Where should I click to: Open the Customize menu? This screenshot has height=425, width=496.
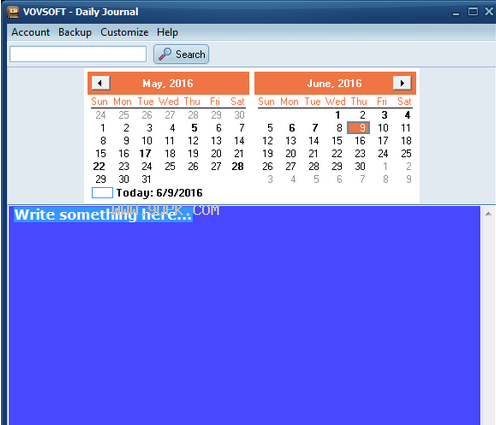click(124, 32)
